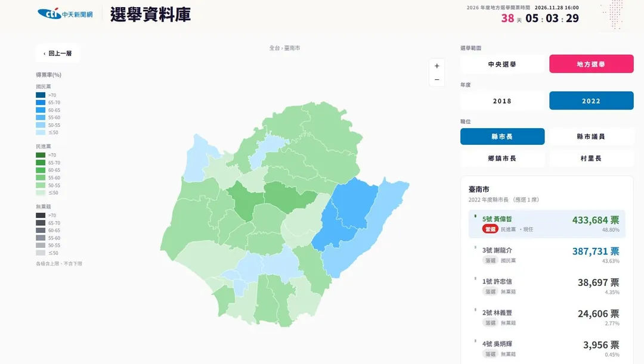Open candidate 2號 林義豐 result row
The width and height of the screenshot is (644, 364).
[x=547, y=317]
